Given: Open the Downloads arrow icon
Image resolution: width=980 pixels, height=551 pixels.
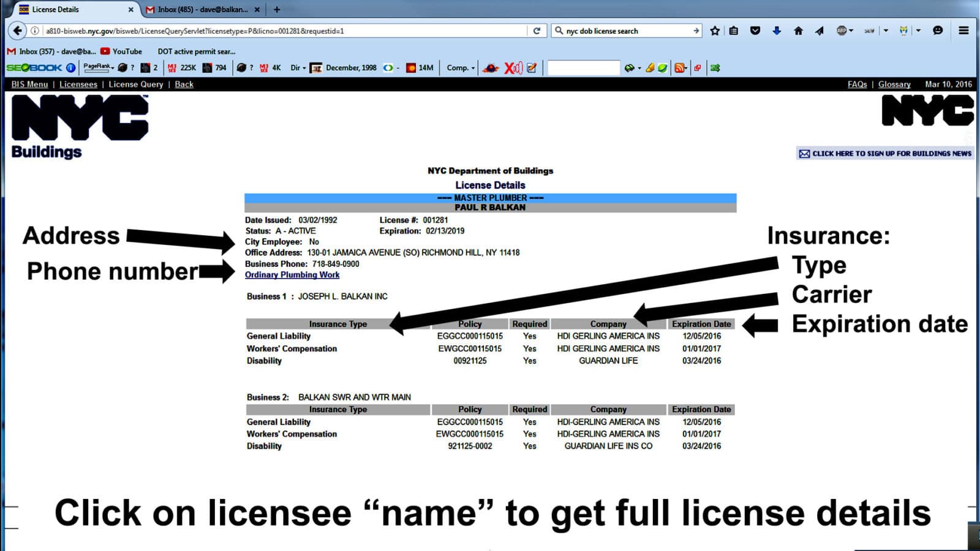Looking at the screenshot, I should point(777,31).
